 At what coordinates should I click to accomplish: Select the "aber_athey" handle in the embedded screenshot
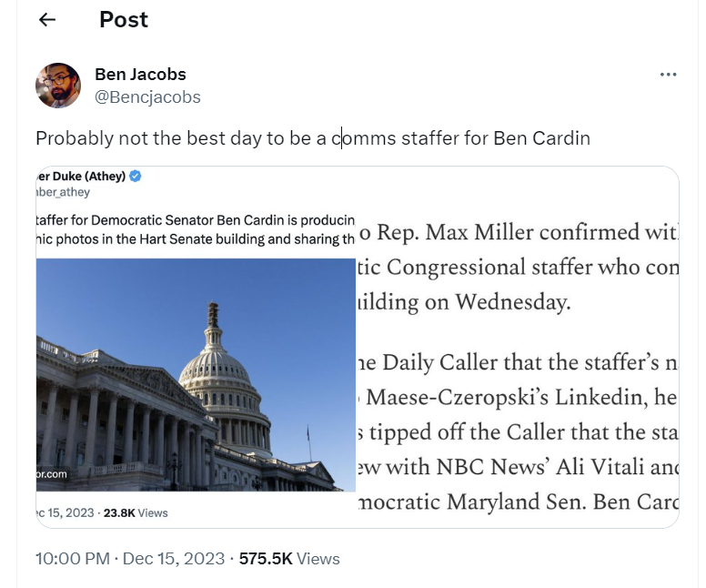(64, 192)
